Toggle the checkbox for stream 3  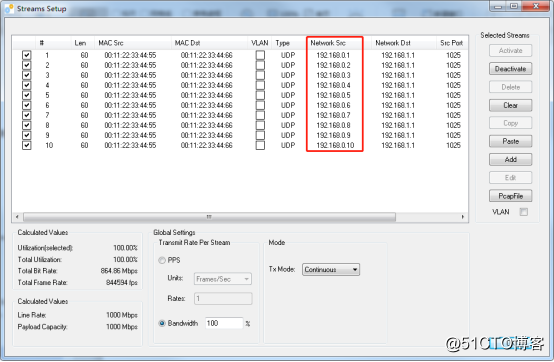[x=26, y=75]
